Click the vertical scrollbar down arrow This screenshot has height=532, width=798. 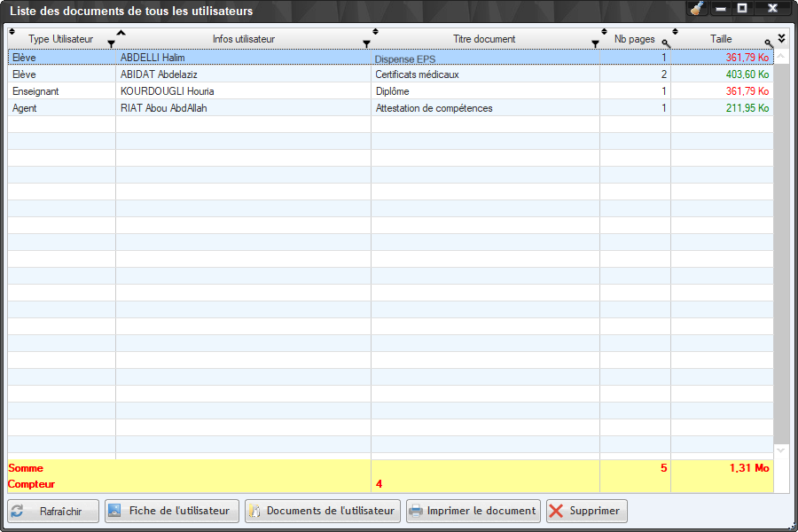click(781, 450)
